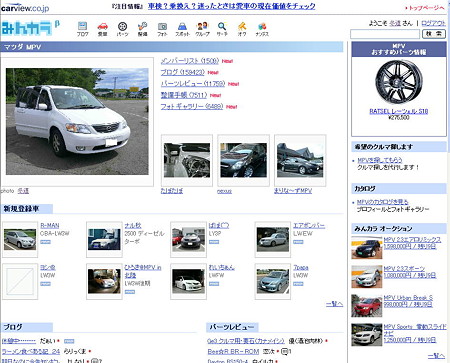Open the wrench 整備 (maintenance) icon

[x=142, y=29]
